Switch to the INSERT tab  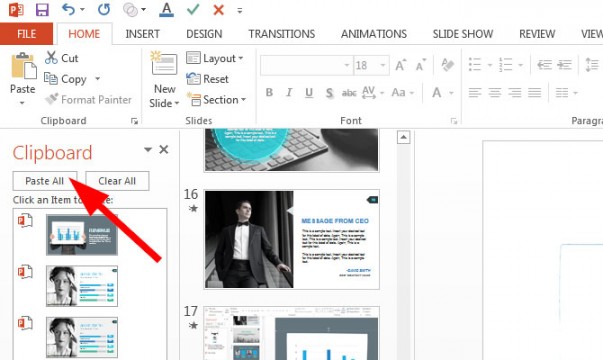click(x=142, y=34)
